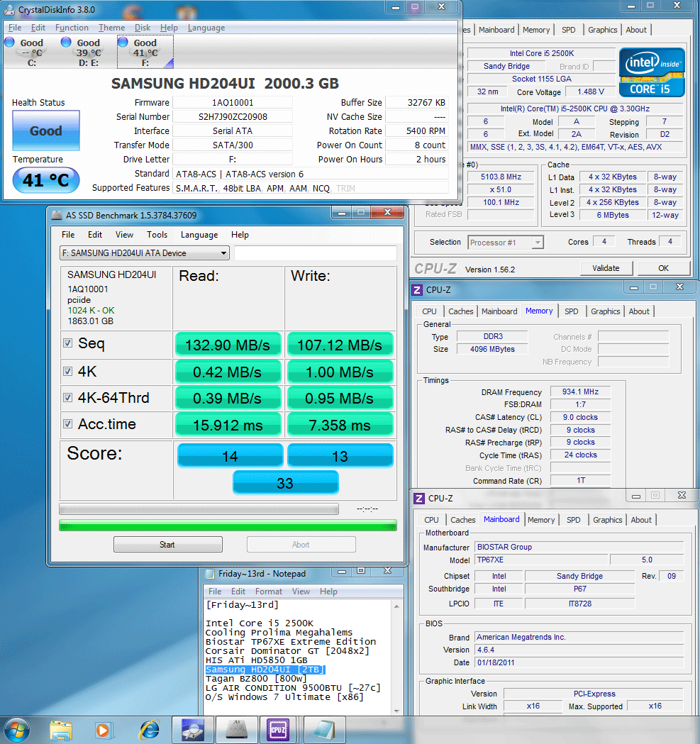Open Notepad Format menu
The width and height of the screenshot is (700, 744).
click(269, 592)
